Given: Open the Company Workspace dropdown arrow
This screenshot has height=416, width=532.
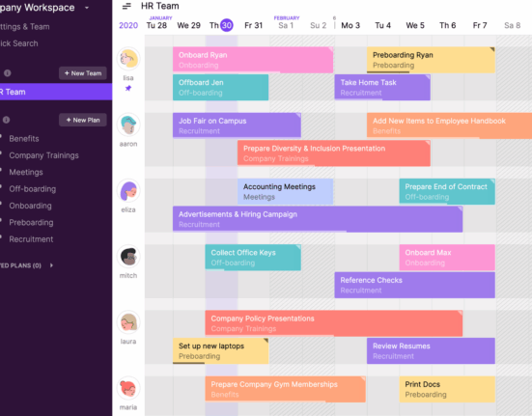Looking at the screenshot, I should (x=87, y=8).
